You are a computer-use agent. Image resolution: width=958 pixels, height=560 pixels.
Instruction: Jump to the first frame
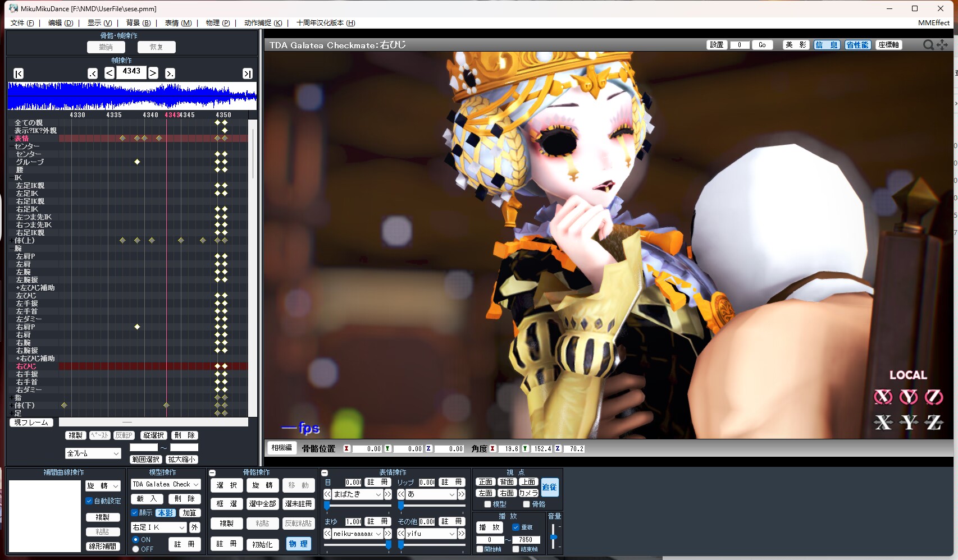tap(19, 74)
